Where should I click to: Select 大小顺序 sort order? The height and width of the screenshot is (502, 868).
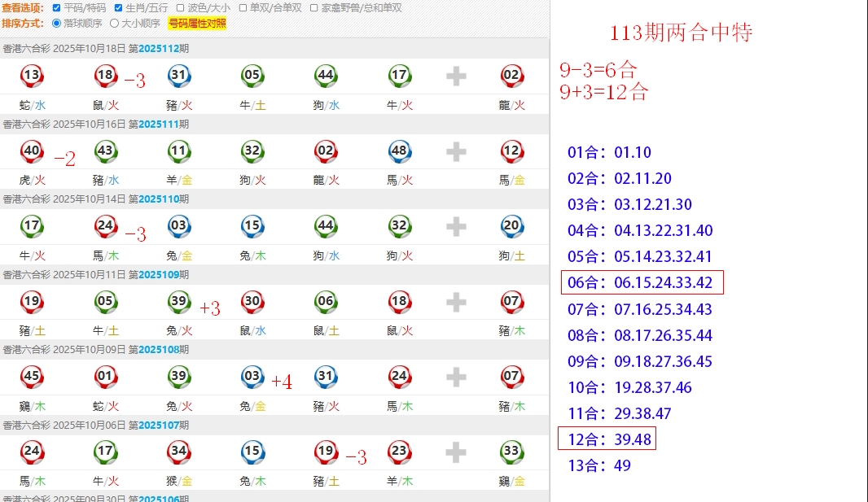point(114,24)
